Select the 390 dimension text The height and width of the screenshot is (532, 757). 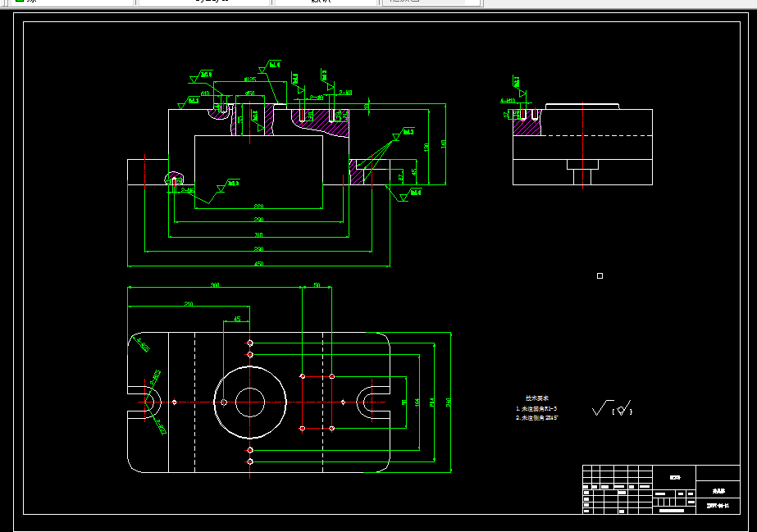(259, 249)
